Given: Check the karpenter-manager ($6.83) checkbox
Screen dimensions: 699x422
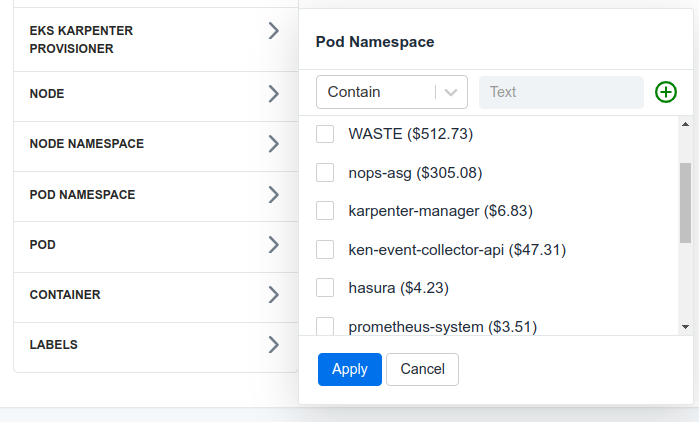Looking at the screenshot, I should (x=325, y=211).
